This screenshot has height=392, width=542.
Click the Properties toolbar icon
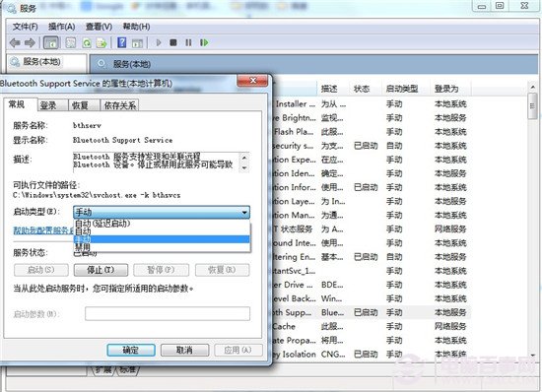click(x=71, y=42)
